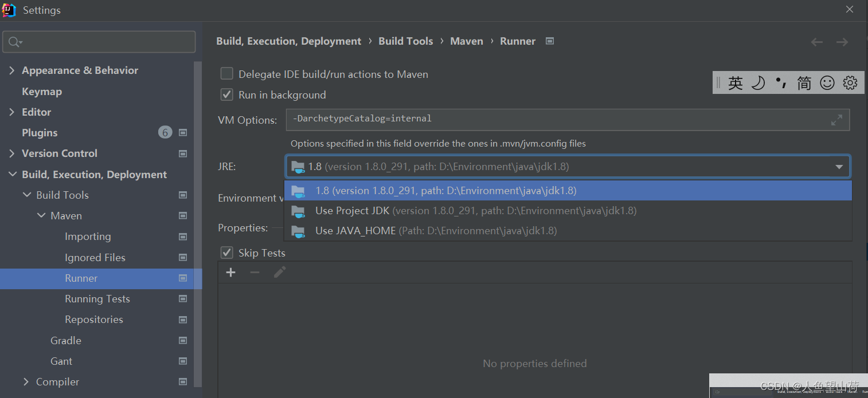The height and width of the screenshot is (398, 868).
Task: Toggle the Skip Tests checkbox
Action: [x=227, y=253]
